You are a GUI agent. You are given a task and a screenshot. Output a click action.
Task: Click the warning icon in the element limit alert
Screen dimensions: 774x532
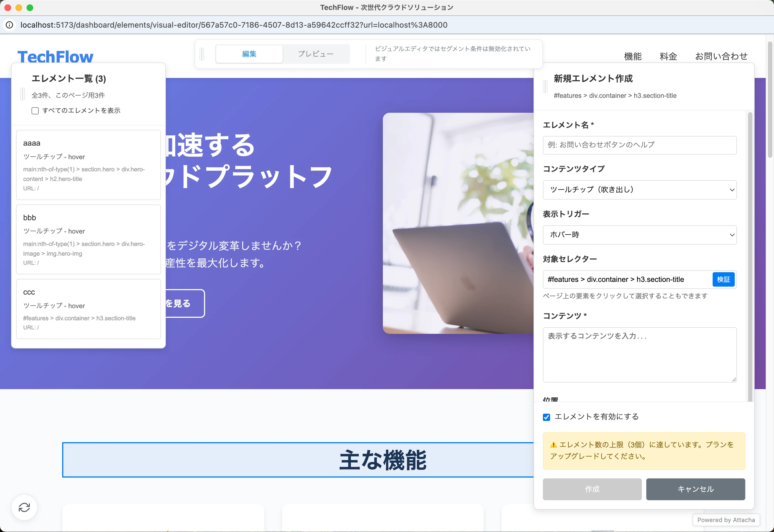click(x=554, y=444)
